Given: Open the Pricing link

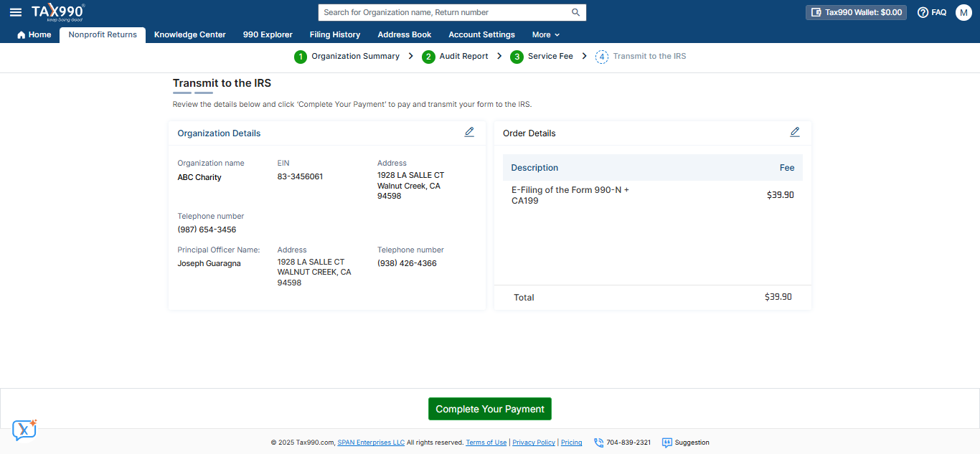Looking at the screenshot, I should [x=572, y=443].
